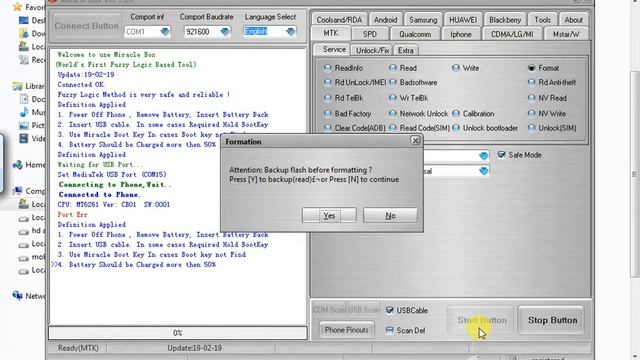Click the Computer icon in Explorer sidebar
The height and width of the screenshot is (360, 640).
(x=17, y=191)
